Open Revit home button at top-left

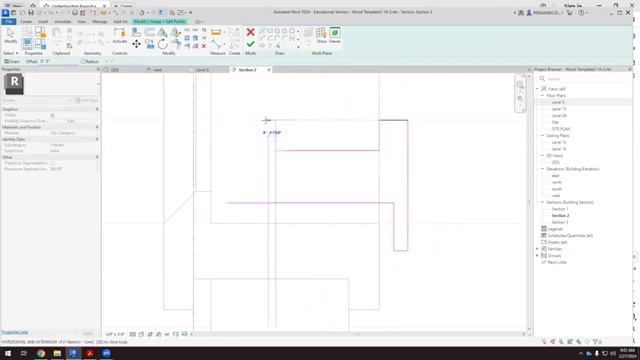(5, 13)
